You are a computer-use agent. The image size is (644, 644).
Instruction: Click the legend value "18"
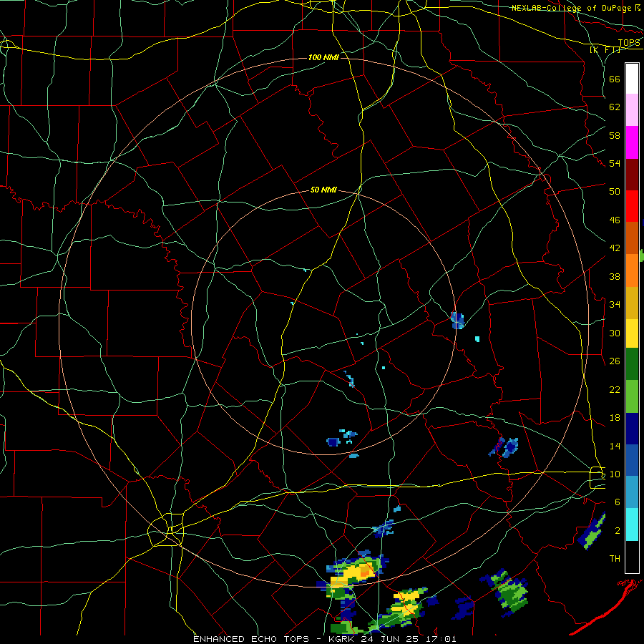[615, 418]
